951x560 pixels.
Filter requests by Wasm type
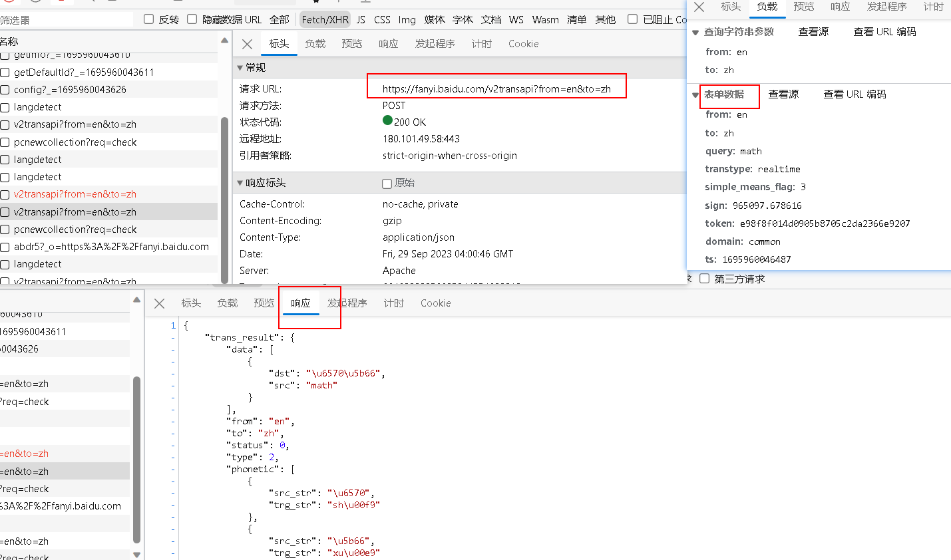546,20
